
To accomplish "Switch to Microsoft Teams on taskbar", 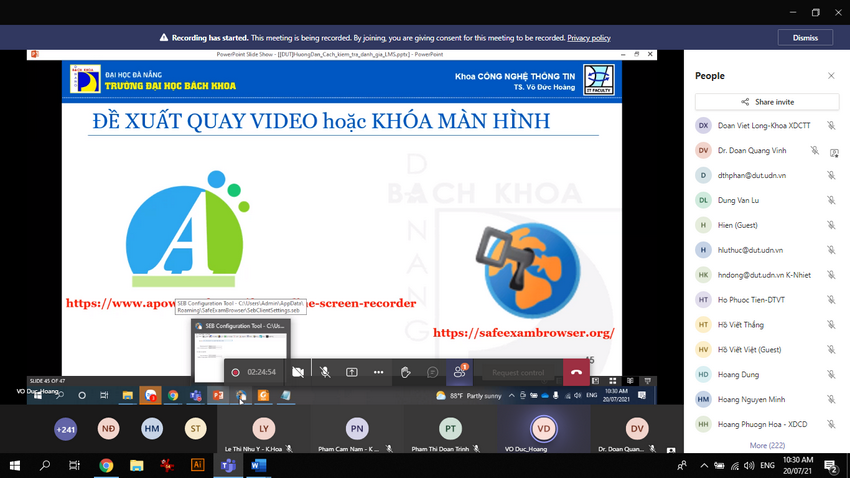I will point(228,466).
